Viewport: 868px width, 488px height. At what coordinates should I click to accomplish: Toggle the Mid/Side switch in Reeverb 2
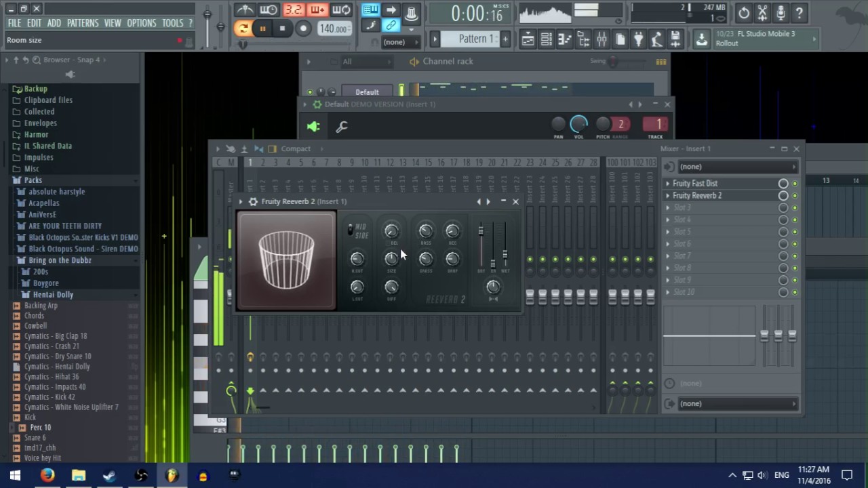point(351,230)
